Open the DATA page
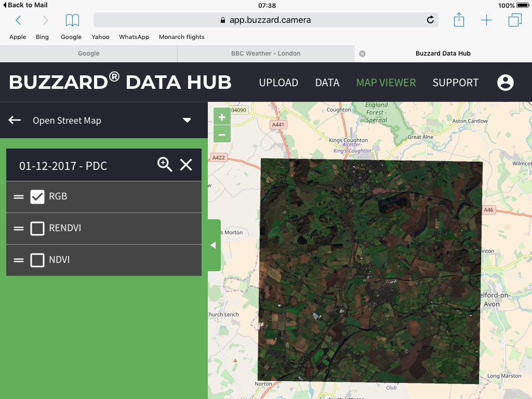The height and width of the screenshot is (399, 532). (327, 83)
